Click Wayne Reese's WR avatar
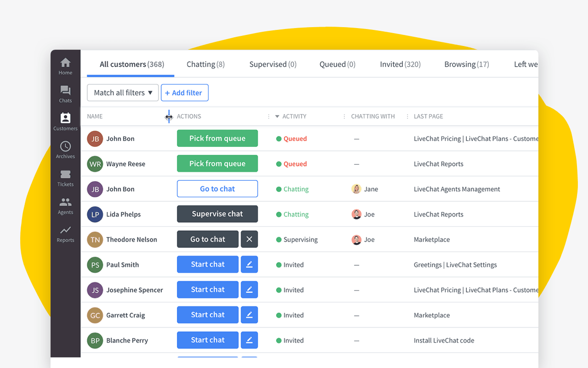The image size is (588, 368). pos(95,164)
